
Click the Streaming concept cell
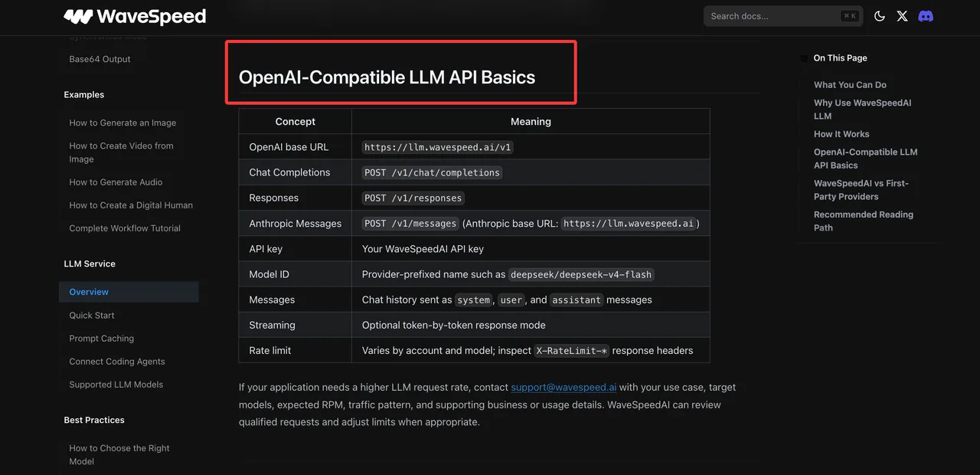pyautogui.click(x=295, y=325)
